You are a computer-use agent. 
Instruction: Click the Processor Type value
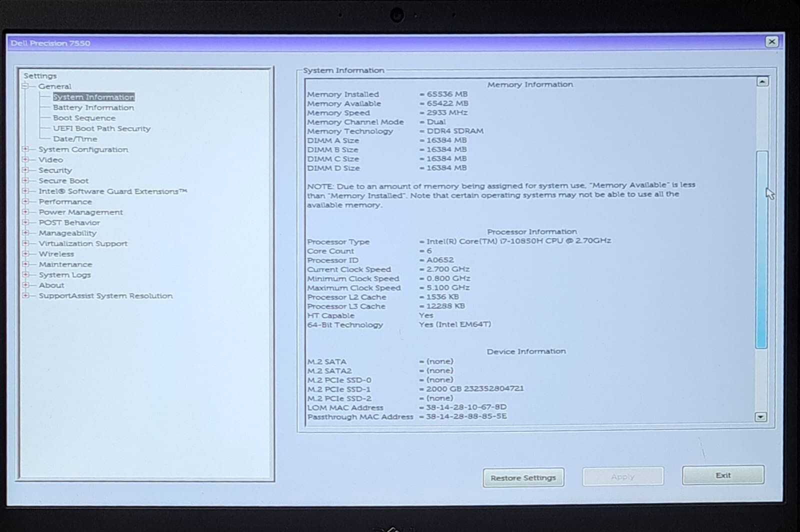point(518,240)
